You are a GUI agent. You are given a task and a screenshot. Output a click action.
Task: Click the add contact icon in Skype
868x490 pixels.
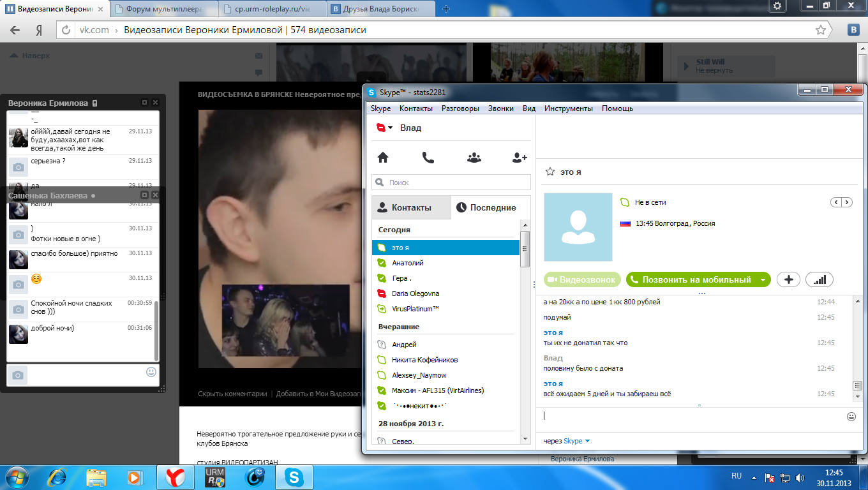(520, 158)
